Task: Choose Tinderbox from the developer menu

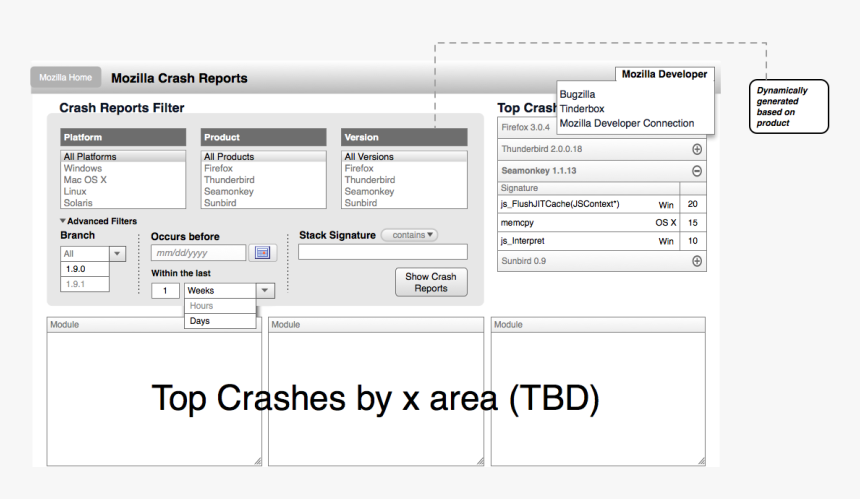Action: click(x=582, y=109)
